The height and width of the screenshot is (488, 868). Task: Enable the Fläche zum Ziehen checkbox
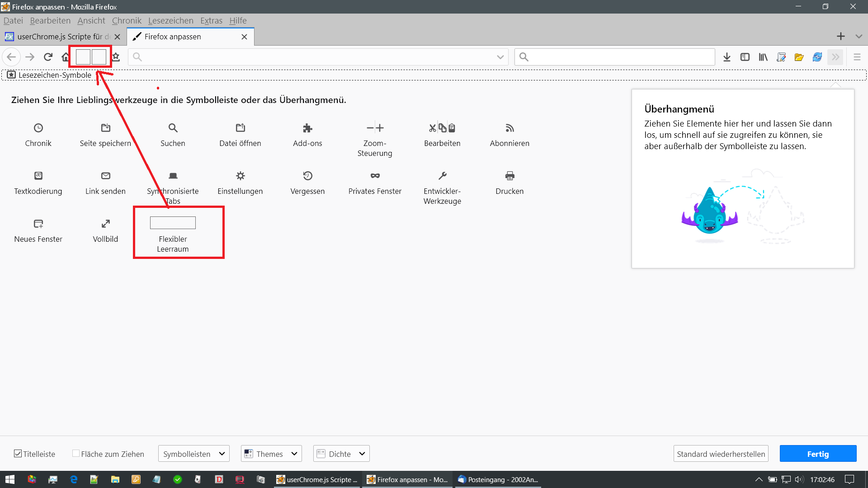(76, 454)
